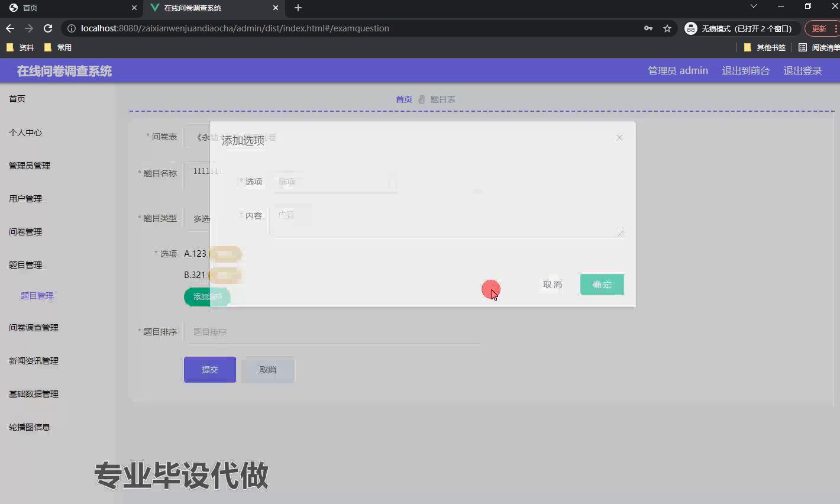
Task: Open a new browser tab with plus icon
Action: point(298,8)
